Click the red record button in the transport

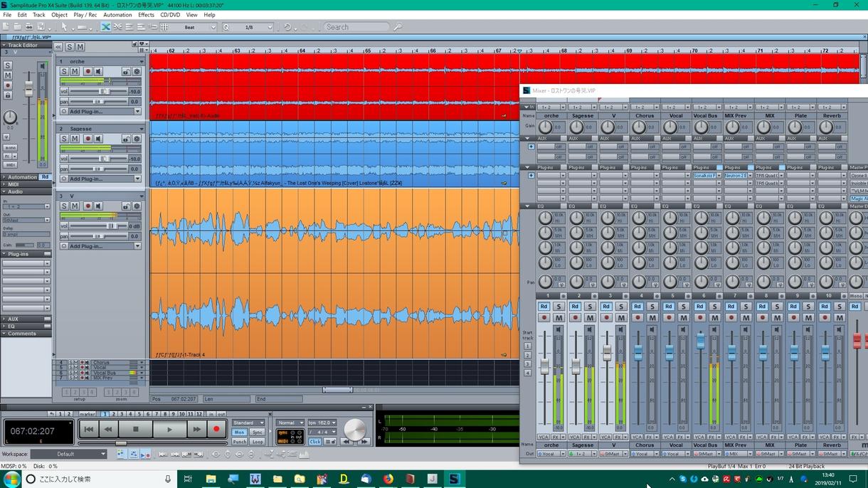pyautogui.click(x=216, y=429)
